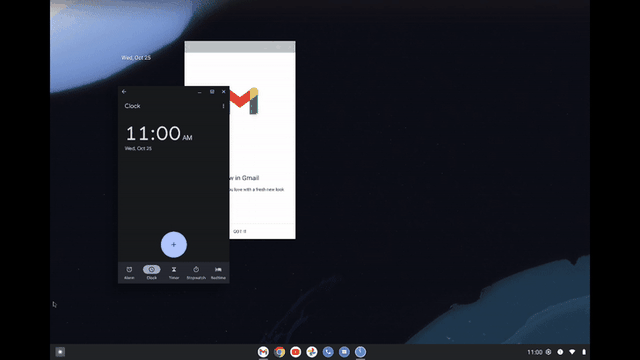Open the Bedtime tab
The height and width of the screenshot is (360, 640).
tap(218, 273)
